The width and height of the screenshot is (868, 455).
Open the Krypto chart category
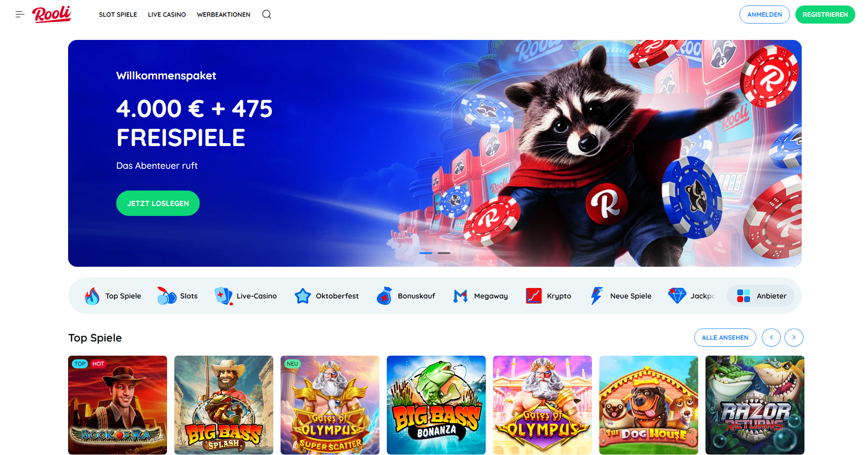coord(548,296)
